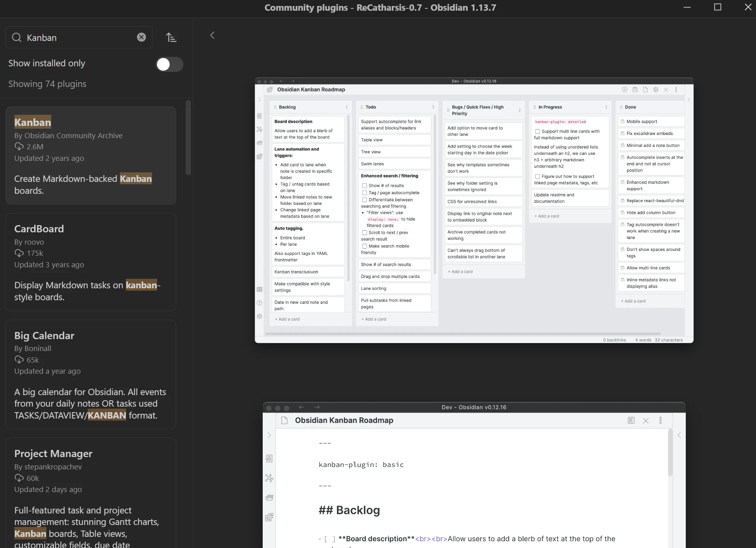This screenshot has height=548, width=756.
Task: Open the Project Manager plugin card
Action: tap(91, 493)
